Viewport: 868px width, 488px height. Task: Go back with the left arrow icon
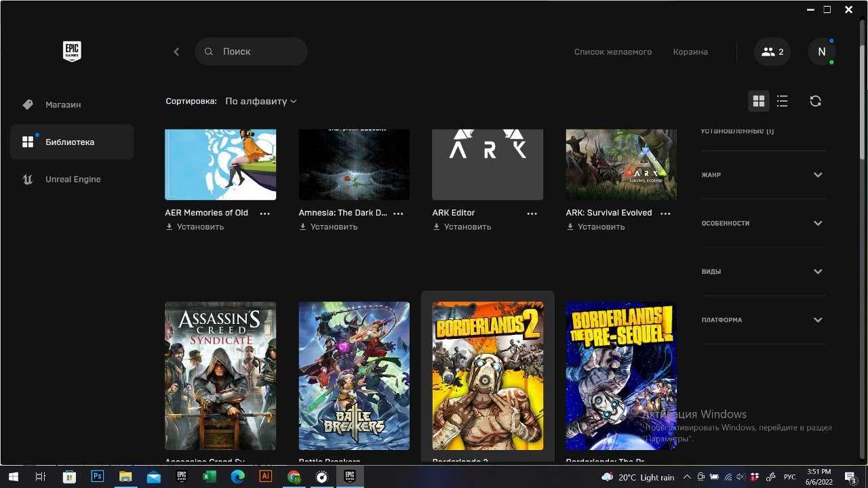[176, 52]
